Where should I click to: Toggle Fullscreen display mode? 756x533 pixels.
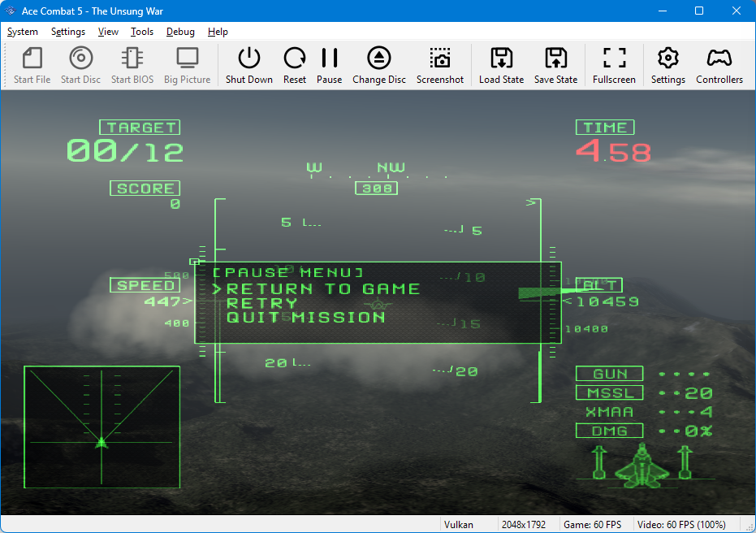coord(614,64)
